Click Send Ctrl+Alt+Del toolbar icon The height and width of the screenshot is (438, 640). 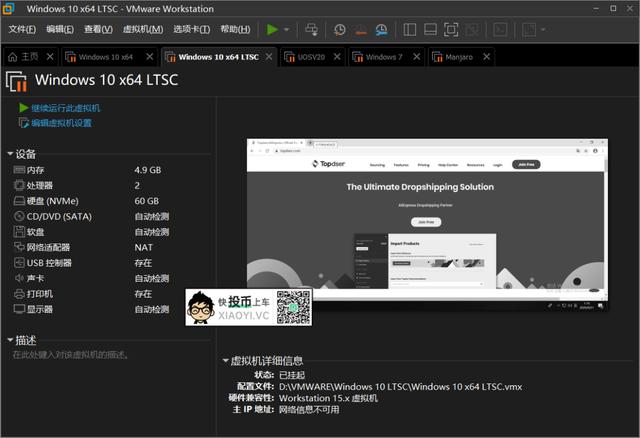tap(312, 29)
